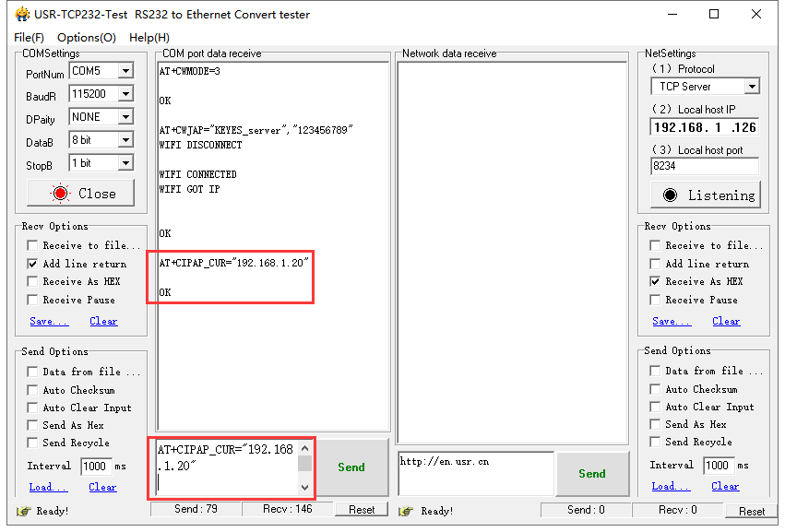This screenshot has height=532, width=785.
Task: Enable COM Send Recycle checkbox
Action: point(32,443)
